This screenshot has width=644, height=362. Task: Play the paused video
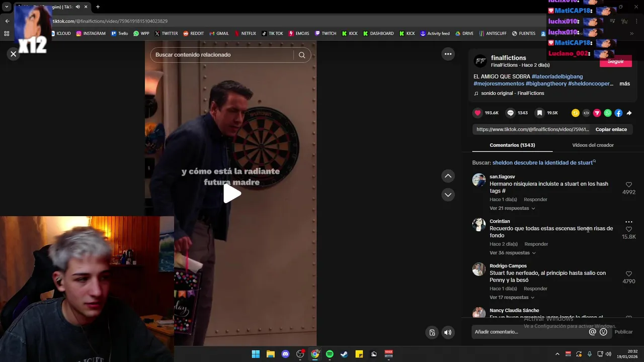coord(231,194)
